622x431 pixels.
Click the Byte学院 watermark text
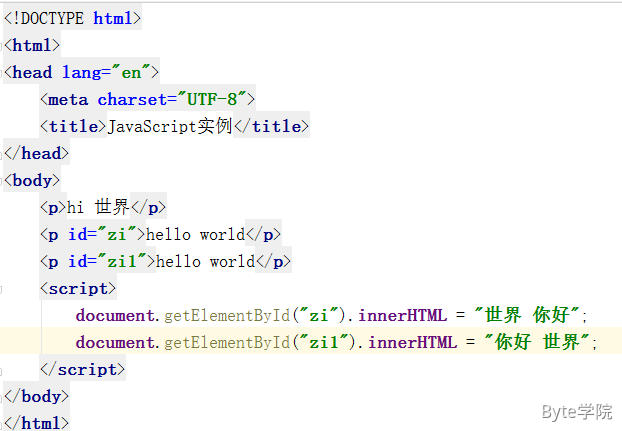576,412
